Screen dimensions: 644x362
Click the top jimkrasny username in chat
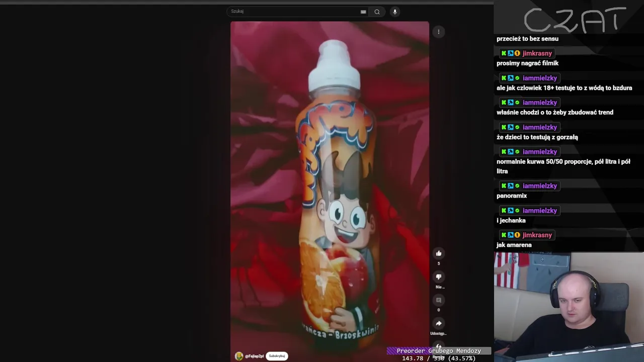(x=537, y=53)
